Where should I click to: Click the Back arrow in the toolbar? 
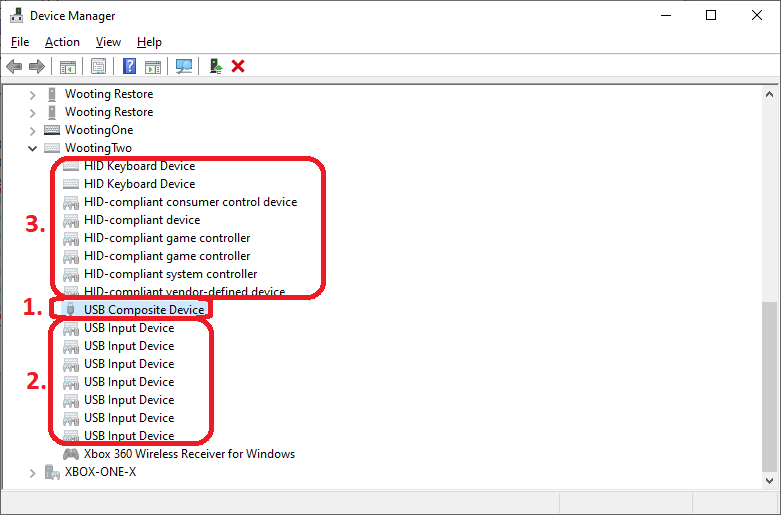(x=14, y=66)
